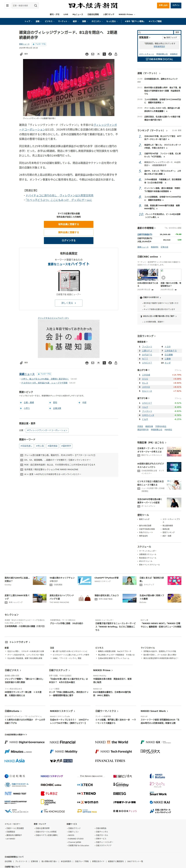Screen dimensions: 186x868
Task: Focus the 記事・株価を検索 search field
Action: tap(23, 5)
